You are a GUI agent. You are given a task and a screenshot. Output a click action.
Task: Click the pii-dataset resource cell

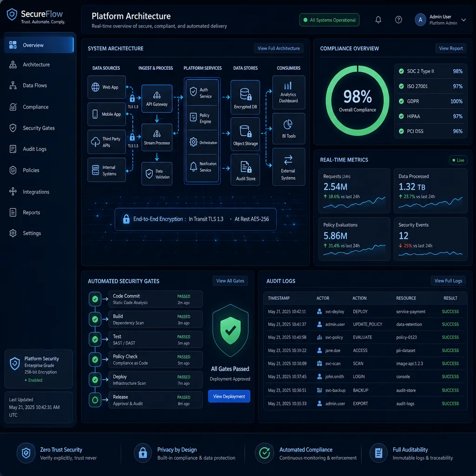coord(405,350)
